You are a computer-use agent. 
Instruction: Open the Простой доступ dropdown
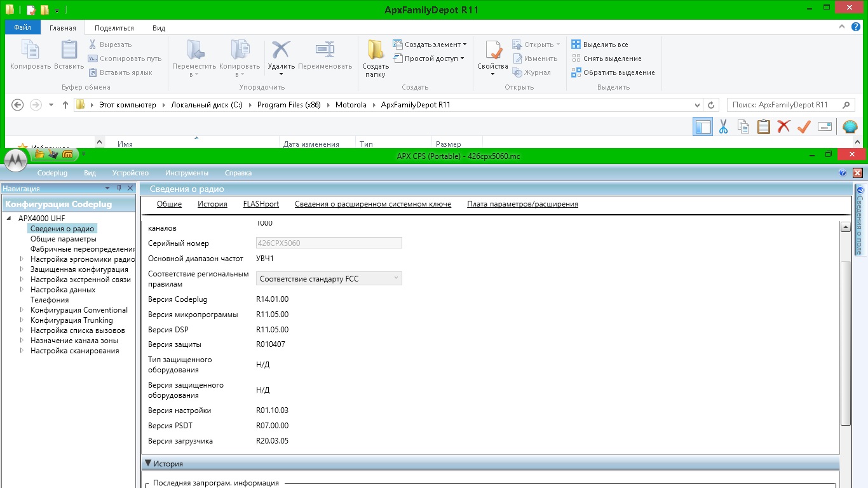coord(429,58)
